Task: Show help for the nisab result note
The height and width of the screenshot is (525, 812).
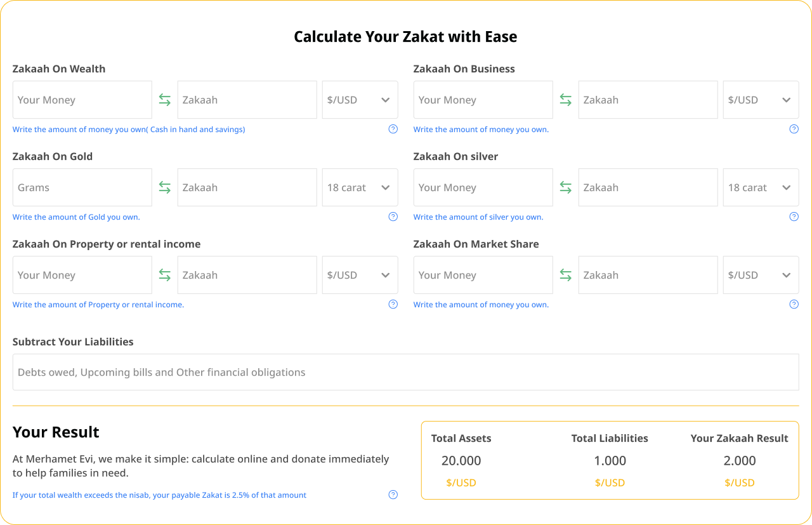Action: click(393, 495)
